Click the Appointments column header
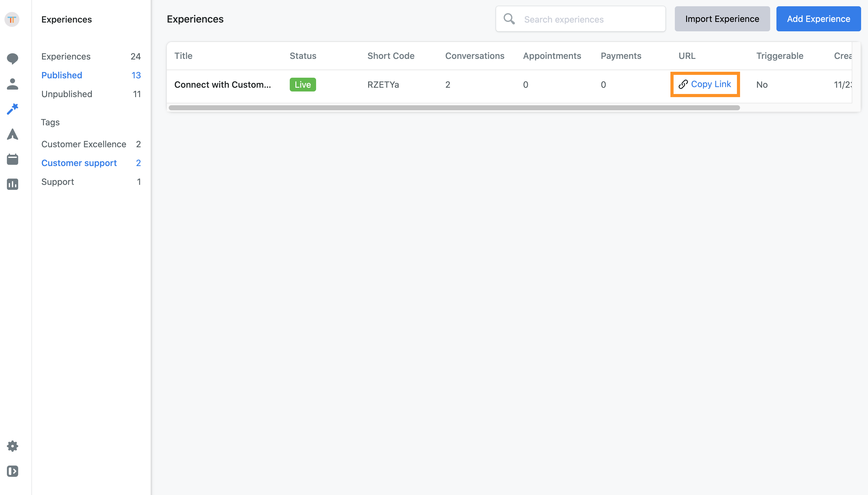This screenshot has height=495, width=868. [552, 56]
